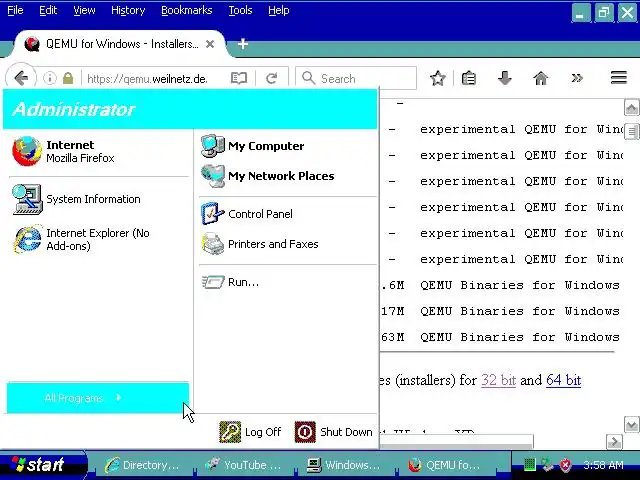
Task: Follow the 64 bit link
Action: click(x=563, y=380)
